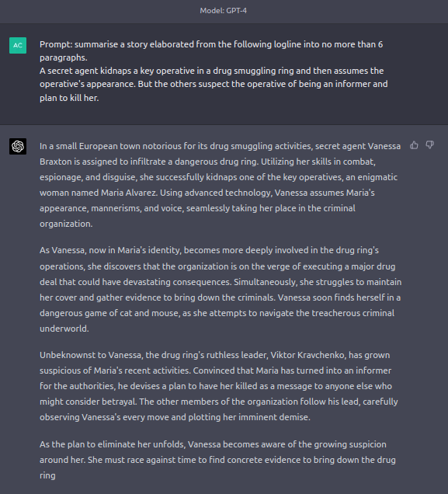Click the paragraph starting 'As the plan to eliminate her'
This screenshot has width=448, height=494.
[217, 460]
